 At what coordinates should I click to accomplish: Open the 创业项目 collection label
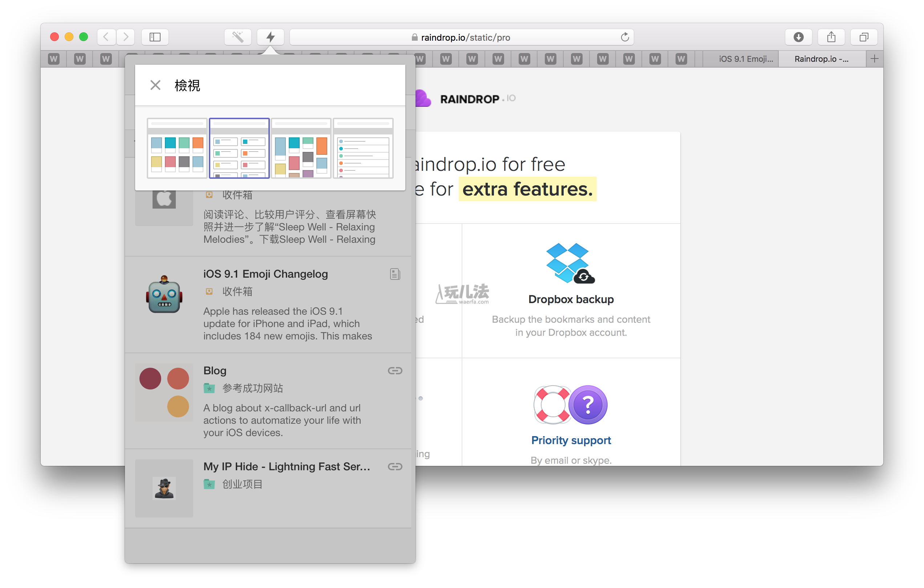pyautogui.click(x=243, y=484)
